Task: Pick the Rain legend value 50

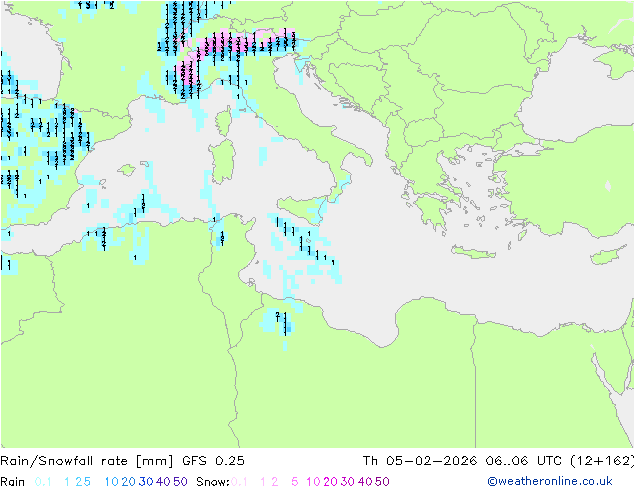Action: pyautogui.click(x=180, y=482)
